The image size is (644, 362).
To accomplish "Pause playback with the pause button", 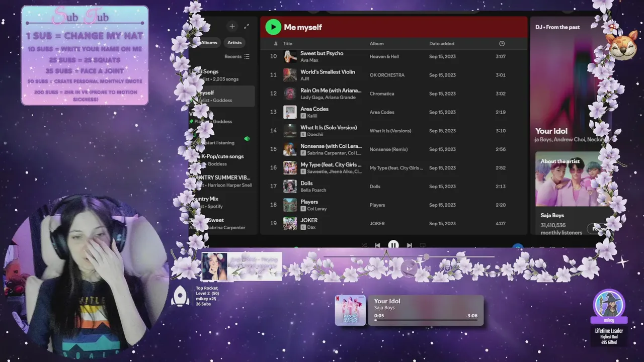I will (x=393, y=245).
